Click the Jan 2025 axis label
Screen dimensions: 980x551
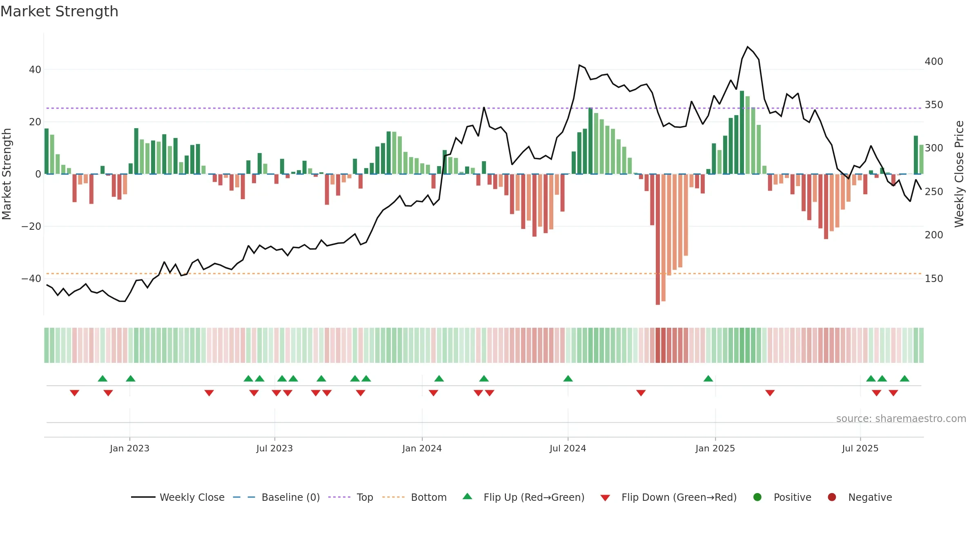[715, 448]
